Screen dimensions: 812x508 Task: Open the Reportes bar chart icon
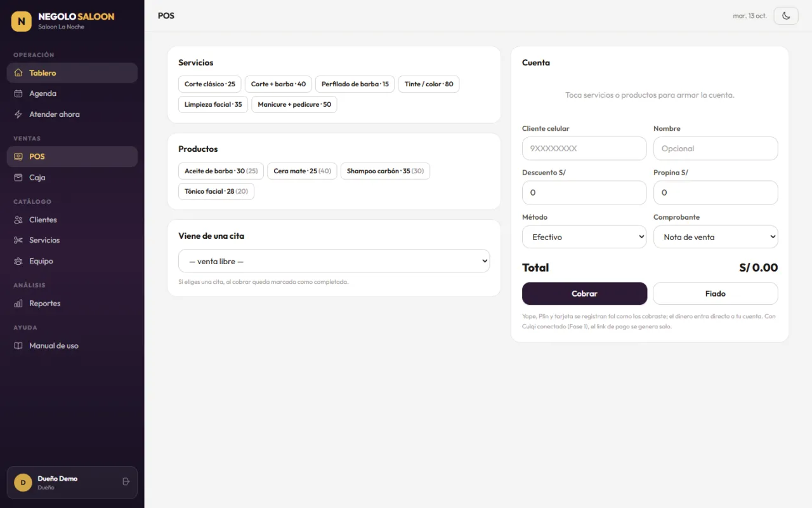(18, 304)
